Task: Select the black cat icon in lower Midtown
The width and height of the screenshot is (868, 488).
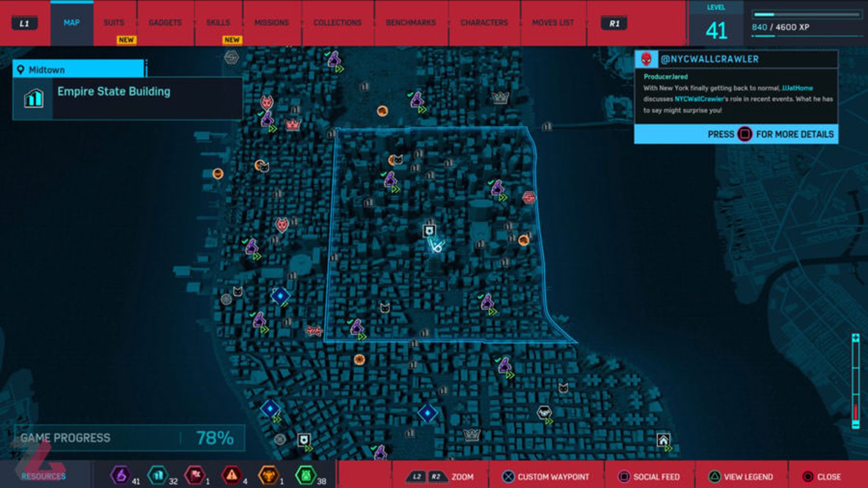Action: click(385, 308)
